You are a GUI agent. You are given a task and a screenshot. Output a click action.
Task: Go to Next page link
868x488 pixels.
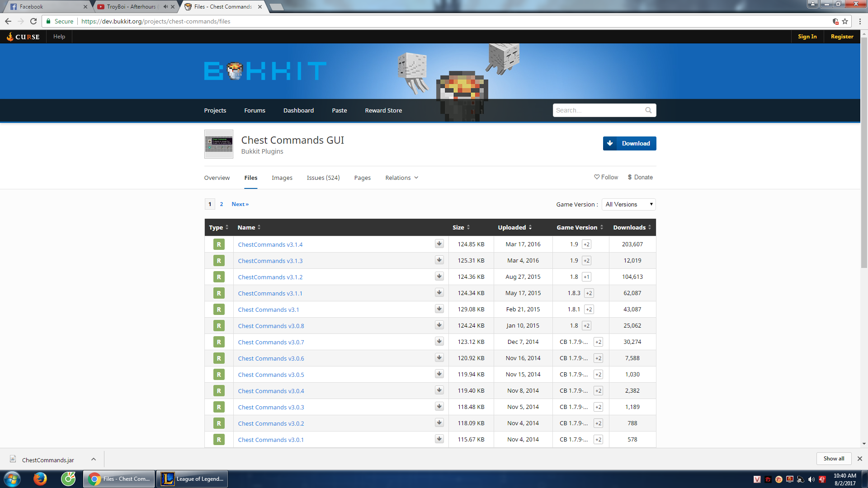[x=240, y=204]
